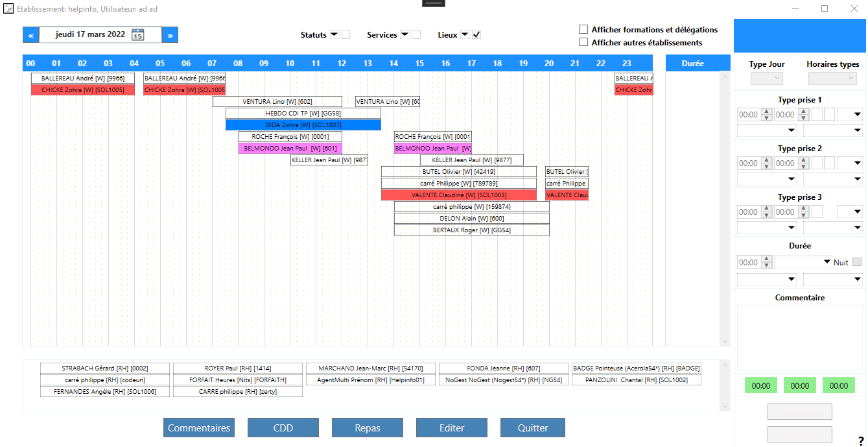Open the Services filter dropdown
868x447 pixels.
[x=404, y=35]
